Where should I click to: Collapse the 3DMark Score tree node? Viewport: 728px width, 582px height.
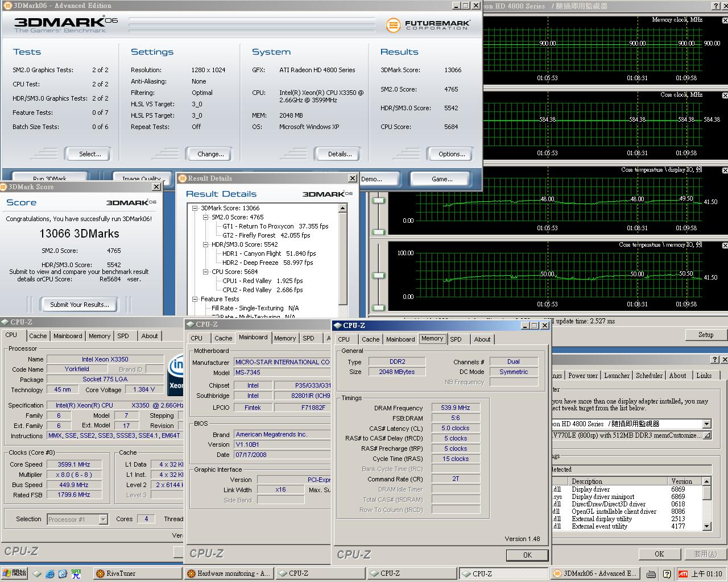(195, 208)
